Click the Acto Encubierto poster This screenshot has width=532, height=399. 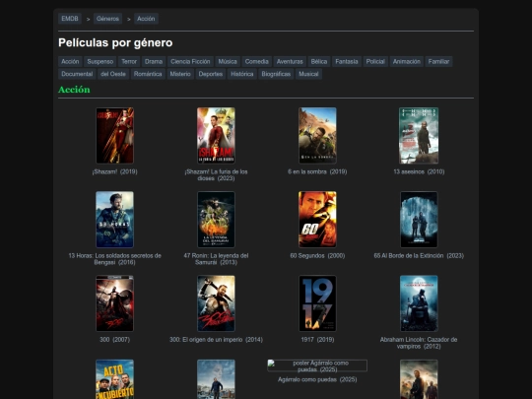pos(114,379)
